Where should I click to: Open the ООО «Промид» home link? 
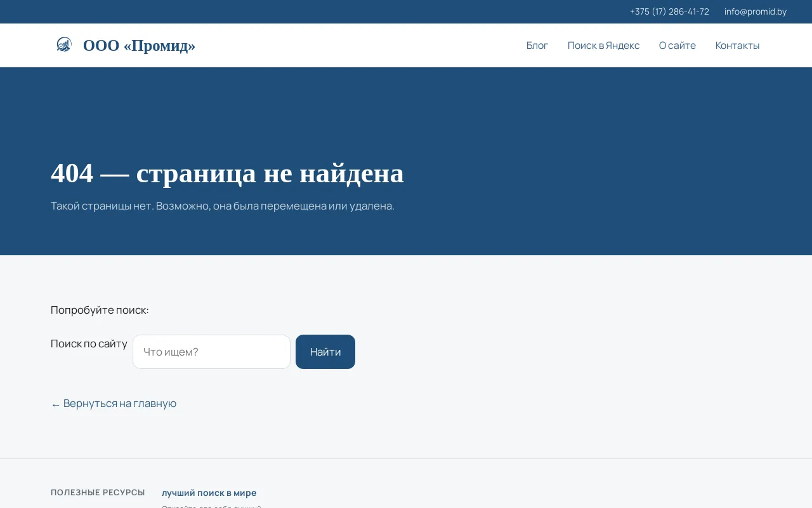(x=139, y=46)
